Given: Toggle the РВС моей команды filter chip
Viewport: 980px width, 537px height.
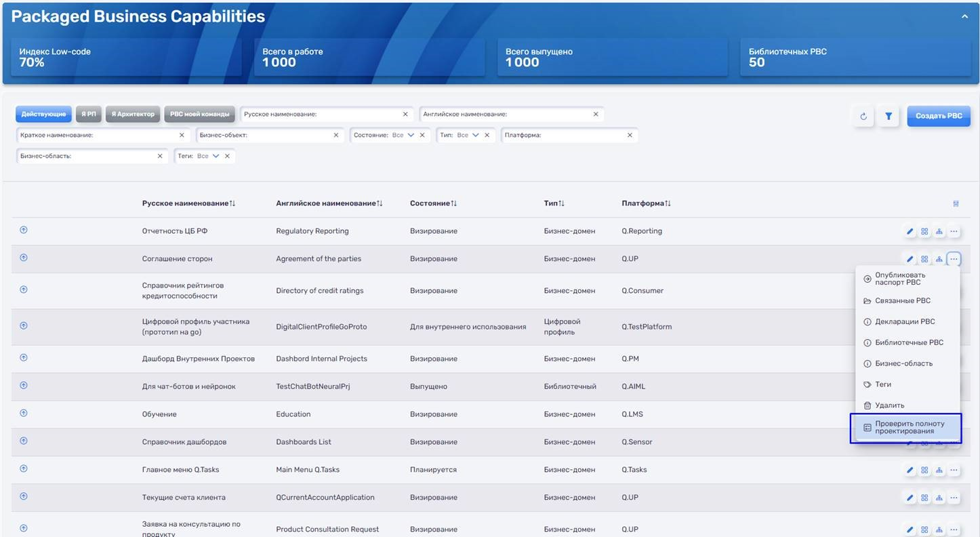Looking at the screenshot, I should tap(199, 114).
